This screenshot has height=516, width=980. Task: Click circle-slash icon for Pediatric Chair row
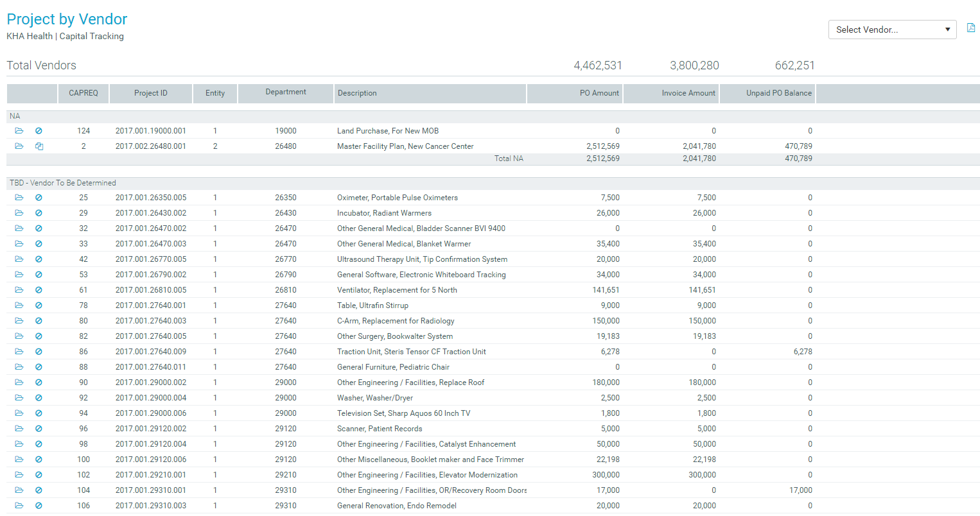pyautogui.click(x=39, y=367)
